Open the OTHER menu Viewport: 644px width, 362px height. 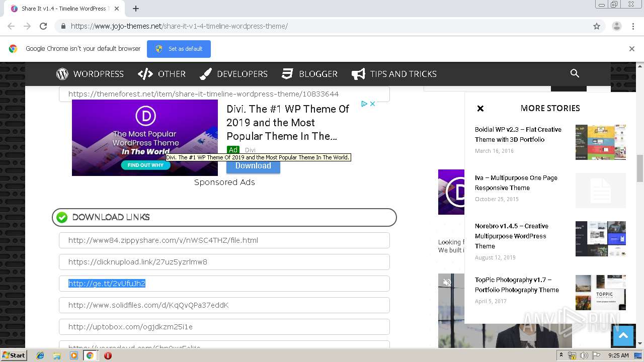tap(162, 74)
